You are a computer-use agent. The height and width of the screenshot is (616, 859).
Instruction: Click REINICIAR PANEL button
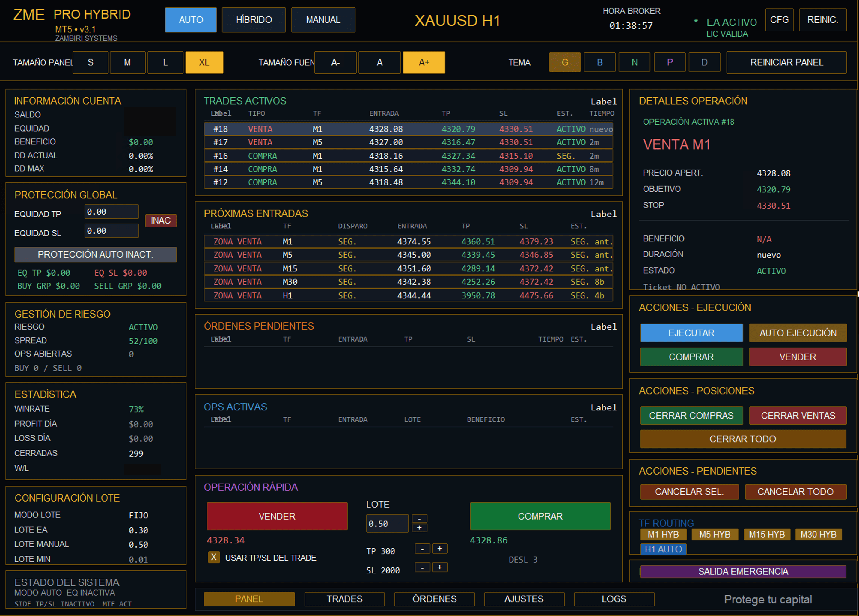click(787, 62)
